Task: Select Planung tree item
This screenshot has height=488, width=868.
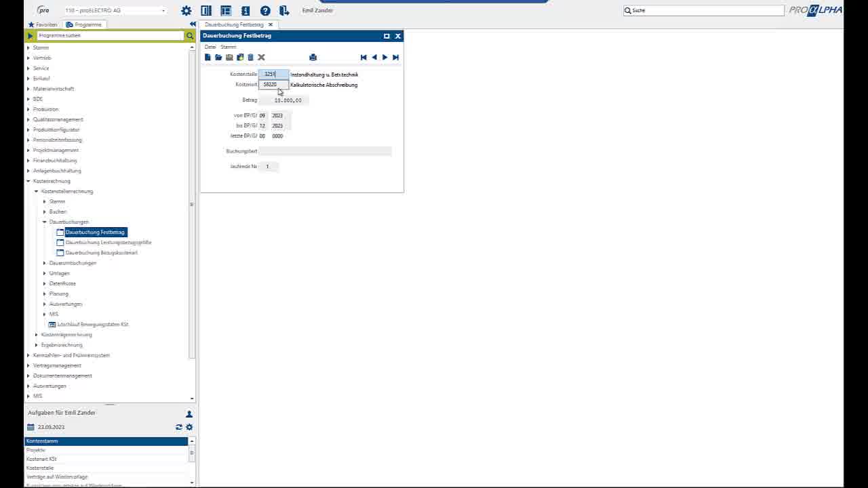Action: click(59, 293)
